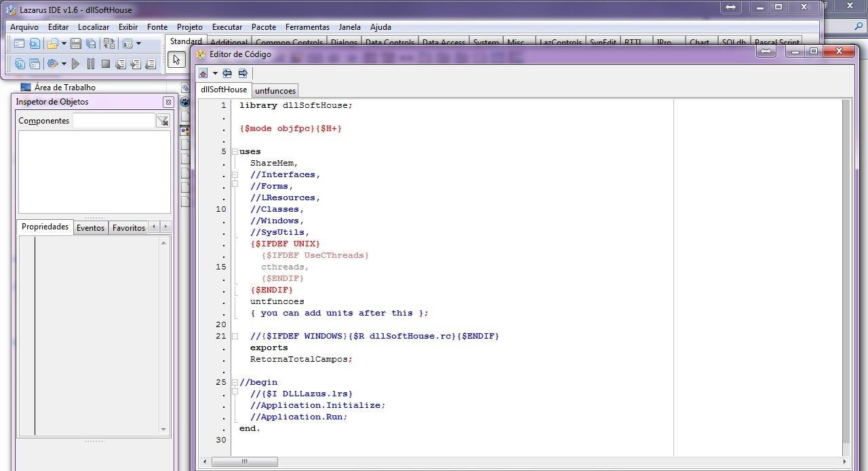The width and height of the screenshot is (868, 471).
Task: Close the Inspetor de Objetos panel
Action: pyautogui.click(x=168, y=102)
